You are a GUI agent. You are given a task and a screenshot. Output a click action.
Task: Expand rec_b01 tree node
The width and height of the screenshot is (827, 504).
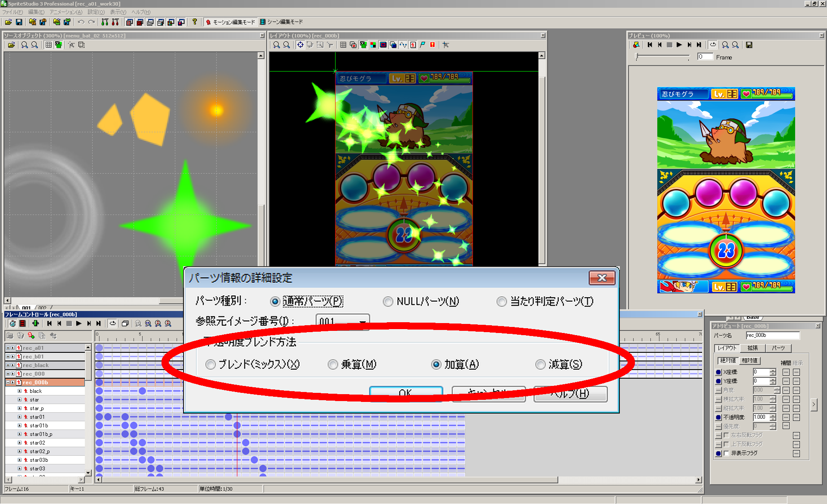pos(8,356)
